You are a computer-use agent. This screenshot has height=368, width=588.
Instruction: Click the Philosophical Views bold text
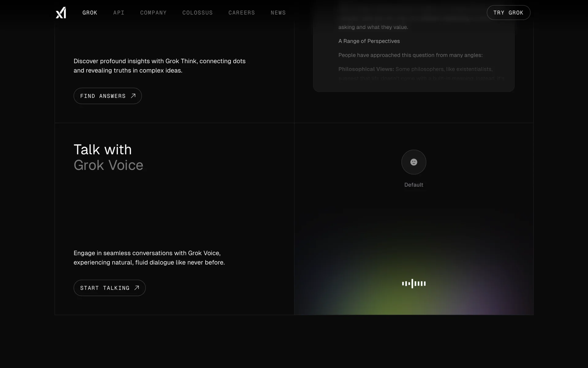(x=366, y=69)
